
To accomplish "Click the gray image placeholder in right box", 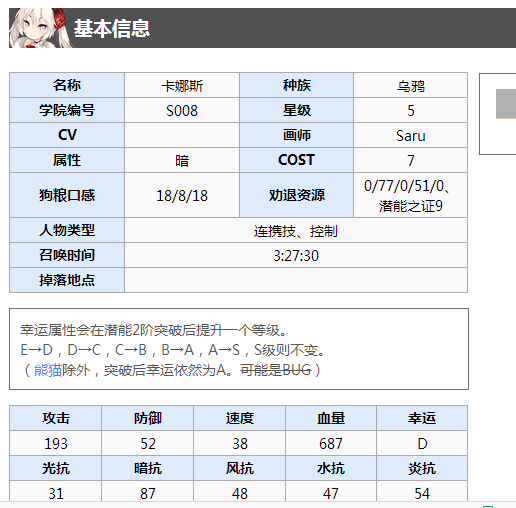I will [x=506, y=104].
